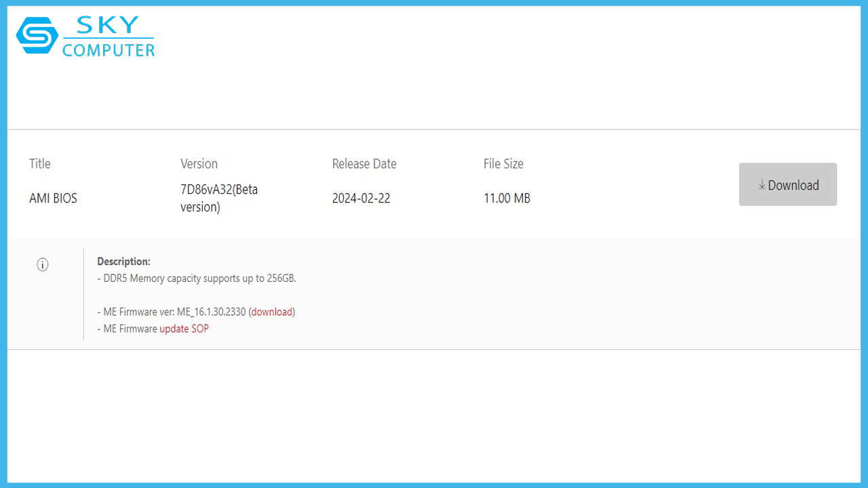Click the 7D86vA32(Beta version) value
Screen dimensions: 868x488
click(x=218, y=199)
